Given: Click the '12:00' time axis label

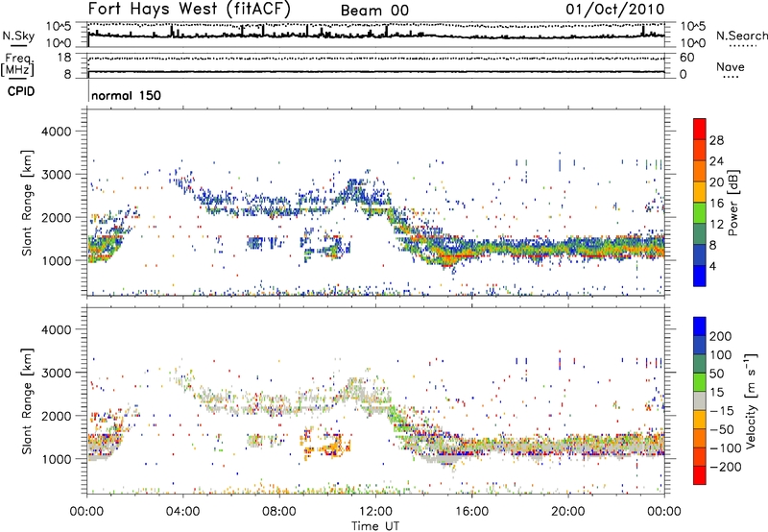Looking at the screenshot, I should (x=375, y=512).
